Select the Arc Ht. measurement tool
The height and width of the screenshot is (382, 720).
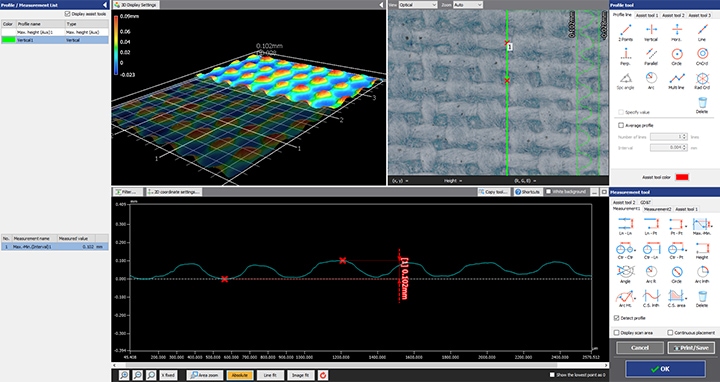(625, 298)
